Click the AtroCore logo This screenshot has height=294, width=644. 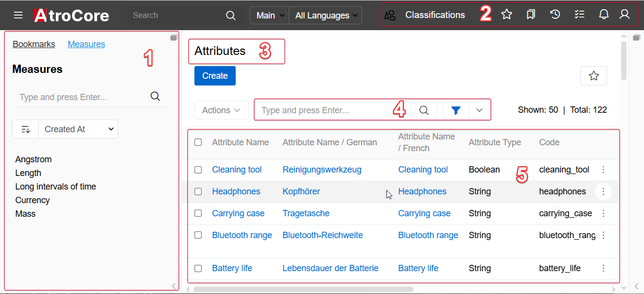[71, 15]
